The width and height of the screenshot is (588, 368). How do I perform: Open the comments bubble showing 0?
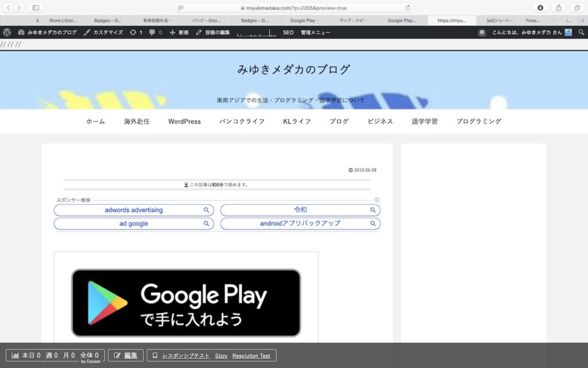156,32
